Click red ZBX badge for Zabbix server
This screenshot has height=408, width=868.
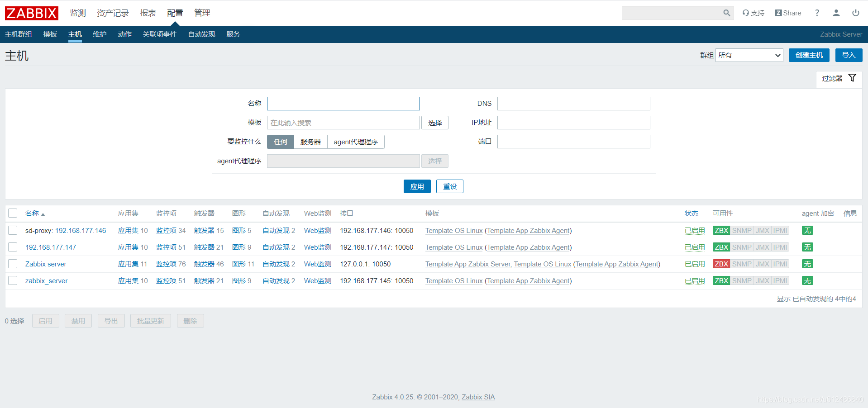pyautogui.click(x=721, y=264)
